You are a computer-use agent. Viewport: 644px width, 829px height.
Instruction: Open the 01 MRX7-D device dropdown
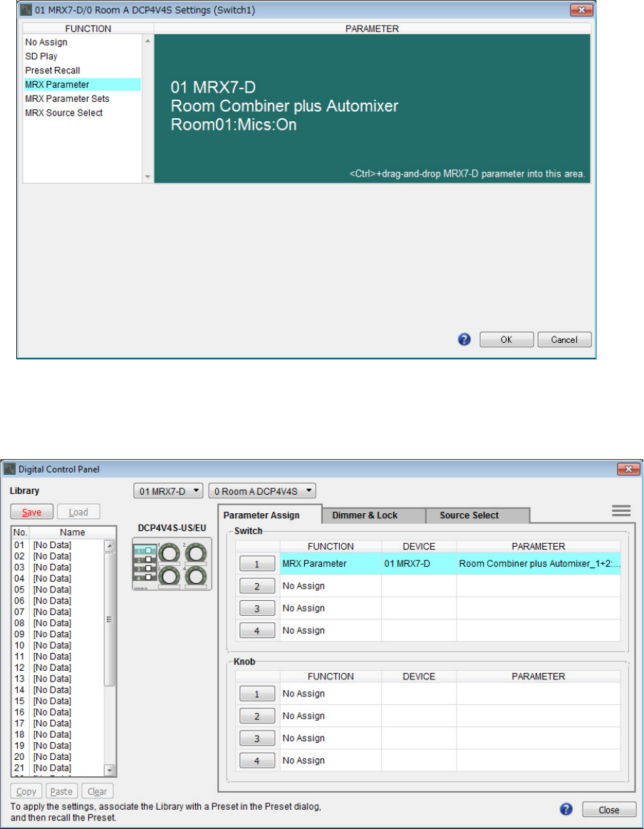point(168,491)
